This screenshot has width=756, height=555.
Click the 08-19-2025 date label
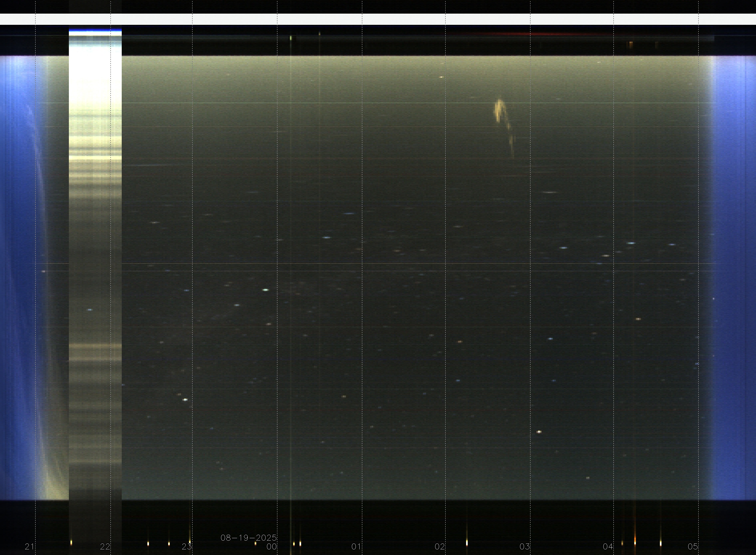tap(249, 538)
